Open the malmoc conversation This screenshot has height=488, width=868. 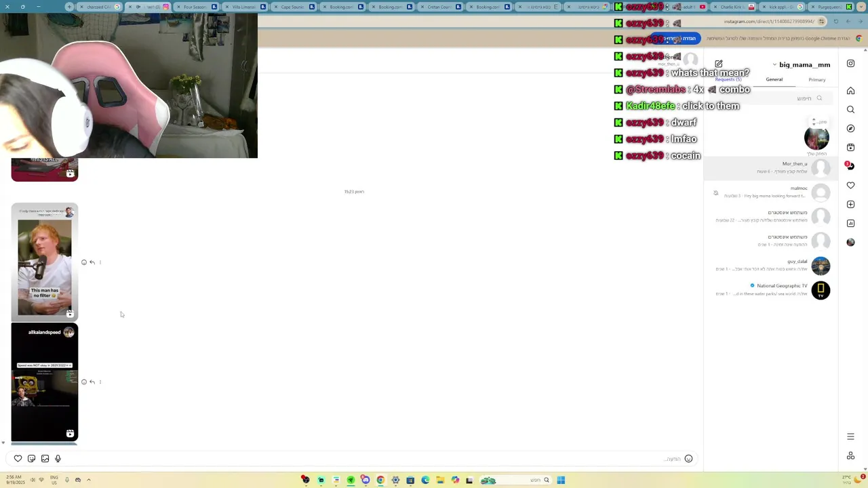pos(771,192)
